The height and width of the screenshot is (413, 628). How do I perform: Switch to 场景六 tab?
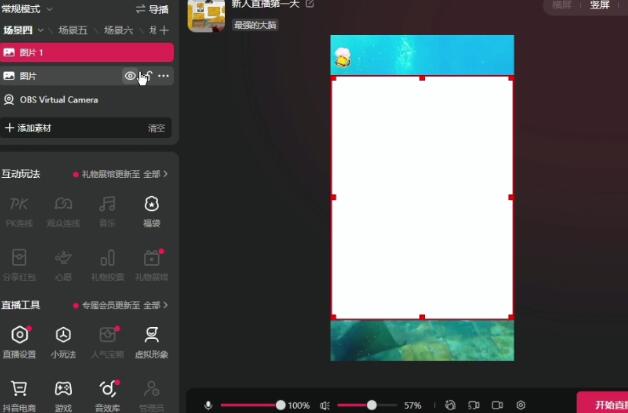(118, 30)
